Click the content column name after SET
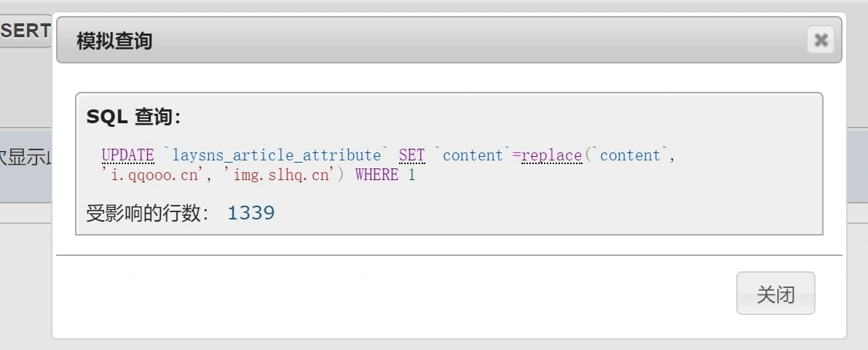The width and height of the screenshot is (868, 350). [x=473, y=155]
